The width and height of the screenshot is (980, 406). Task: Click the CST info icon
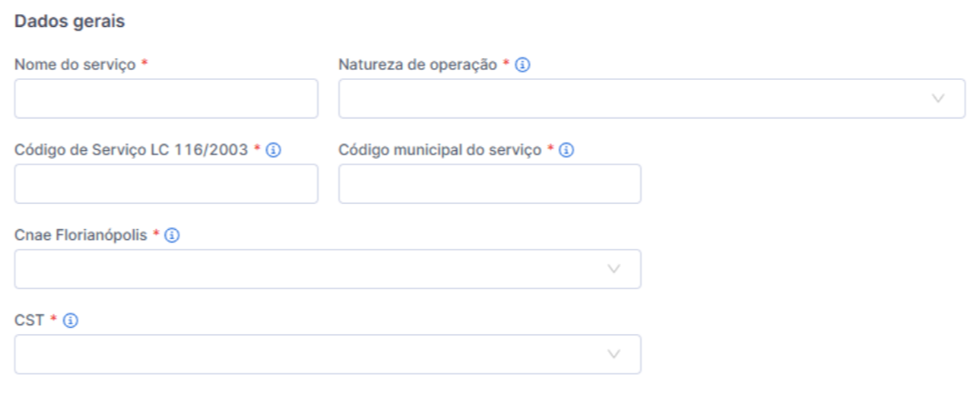tap(71, 321)
